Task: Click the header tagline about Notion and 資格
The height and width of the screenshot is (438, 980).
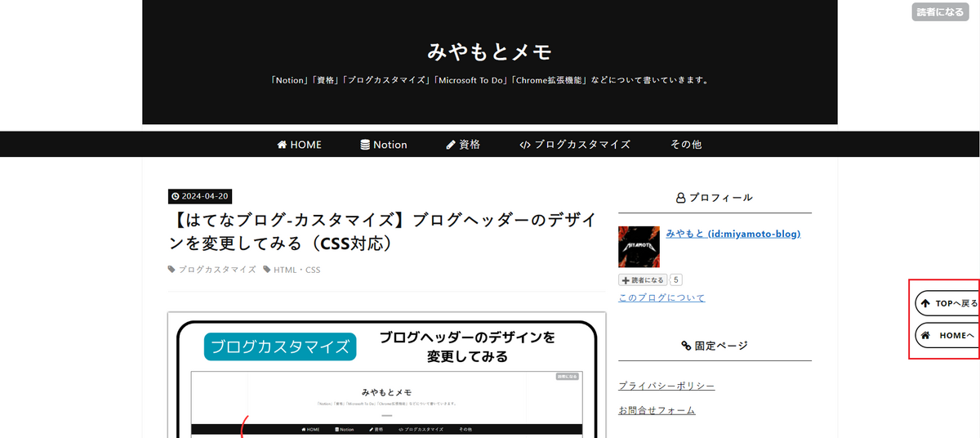Action: pos(490,81)
